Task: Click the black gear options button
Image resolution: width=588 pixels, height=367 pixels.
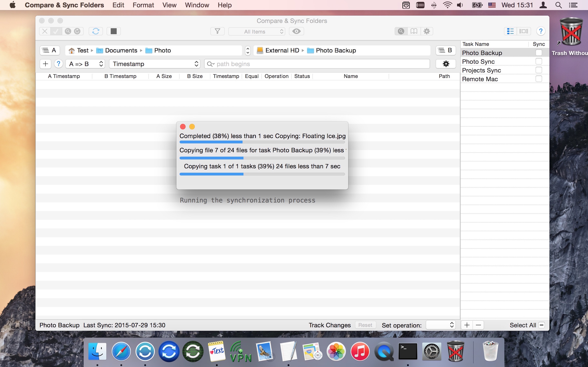Action: 446,64
